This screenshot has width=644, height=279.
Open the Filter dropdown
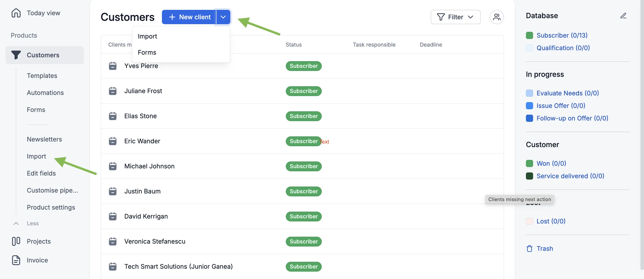pos(455,17)
